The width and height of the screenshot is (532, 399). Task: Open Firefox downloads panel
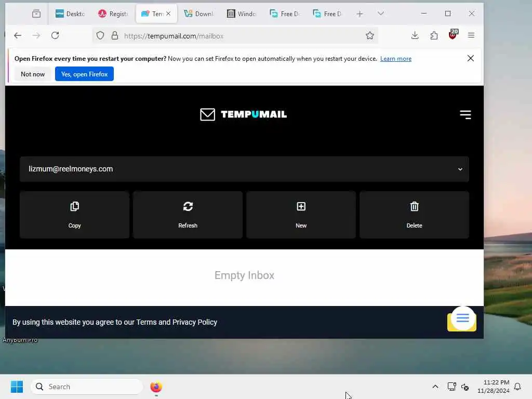(x=415, y=36)
